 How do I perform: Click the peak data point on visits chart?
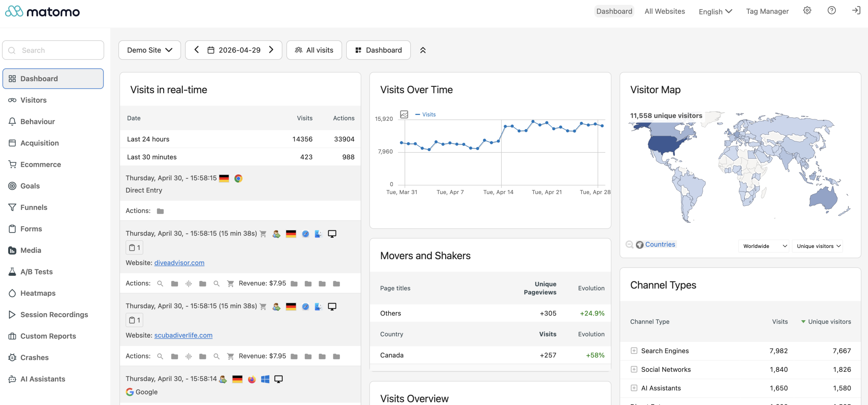click(x=533, y=121)
